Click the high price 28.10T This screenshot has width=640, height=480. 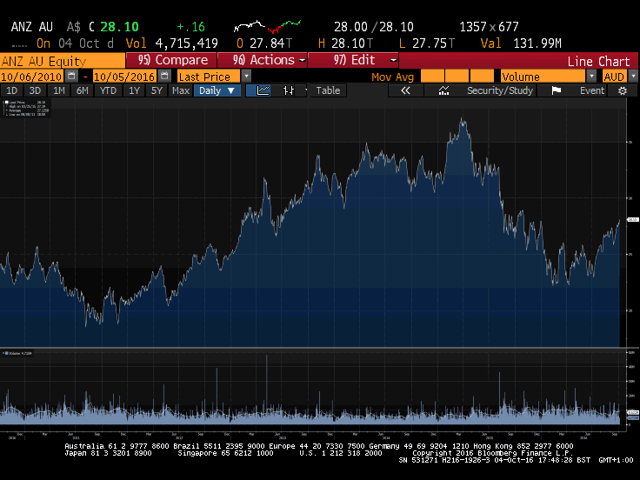pyautogui.click(x=346, y=43)
